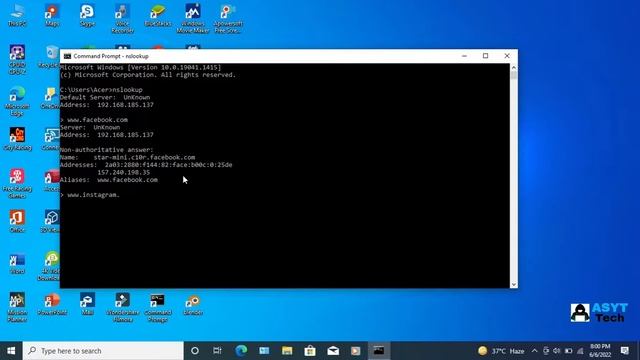Select the Wondershare Filmora desktop icon
Screen dimensions: 640x360
[122, 307]
